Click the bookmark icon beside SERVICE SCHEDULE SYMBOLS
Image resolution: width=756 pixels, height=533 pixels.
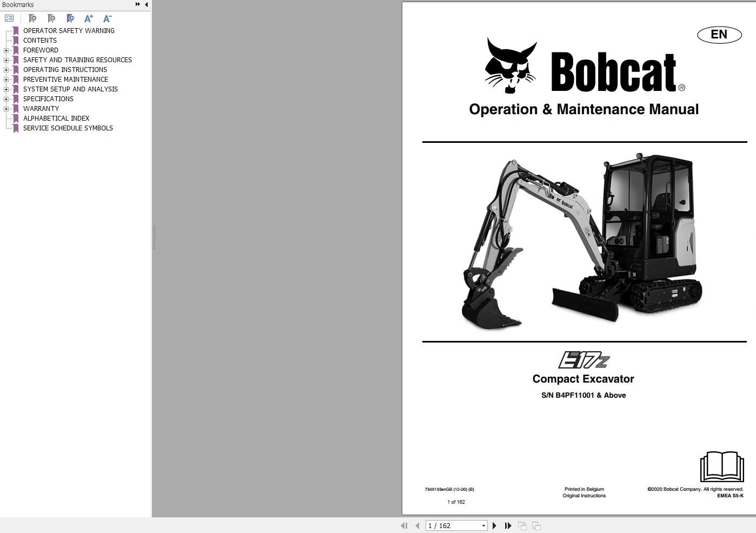pyautogui.click(x=16, y=128)
